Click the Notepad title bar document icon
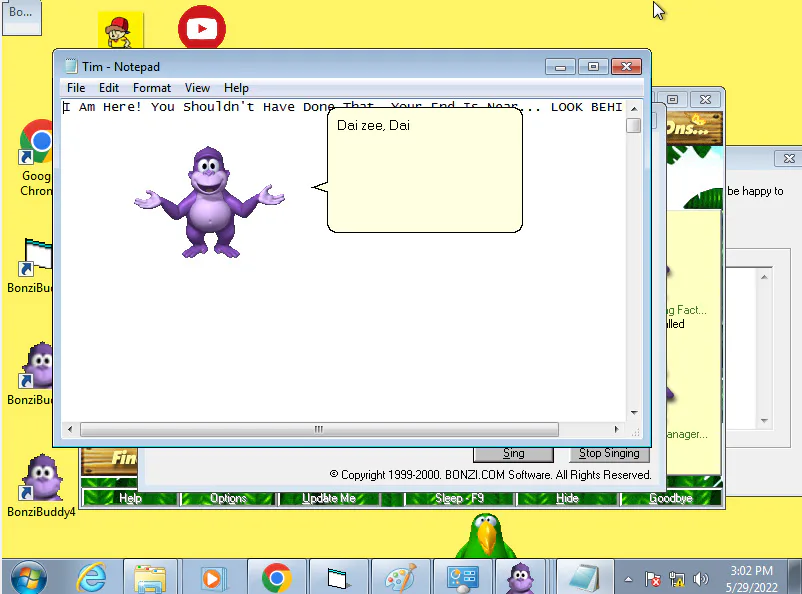 pyautogui.click(x=71, y=67)
